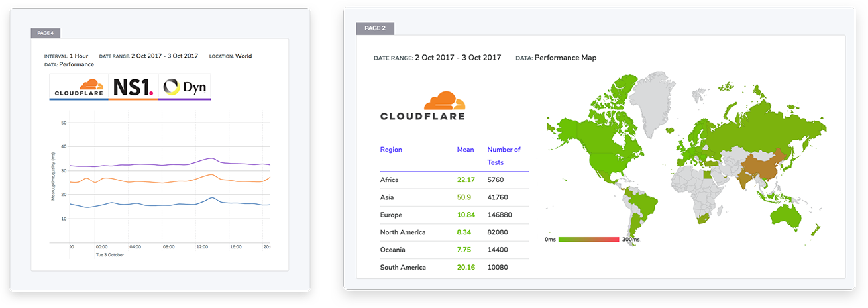Sort by the Mean column header

[x=466, y=150]
